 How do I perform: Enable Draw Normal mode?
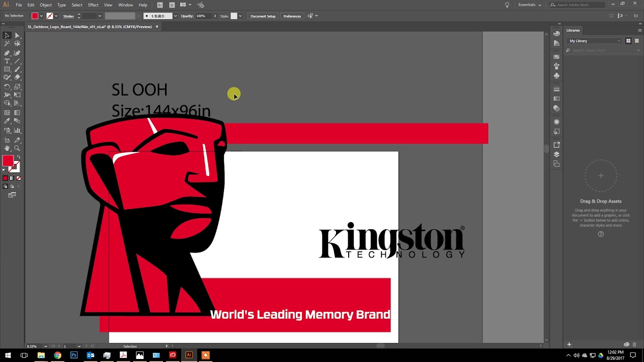point(5,186)
